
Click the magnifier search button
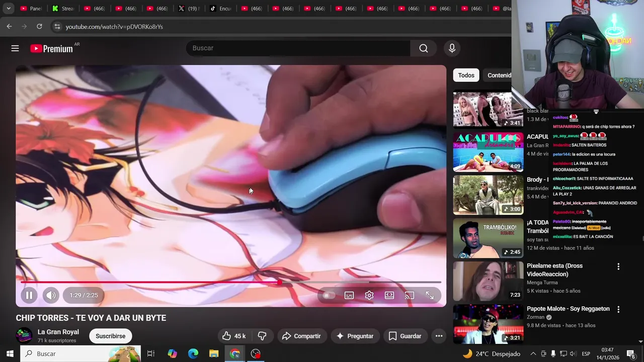coord(424,48)
